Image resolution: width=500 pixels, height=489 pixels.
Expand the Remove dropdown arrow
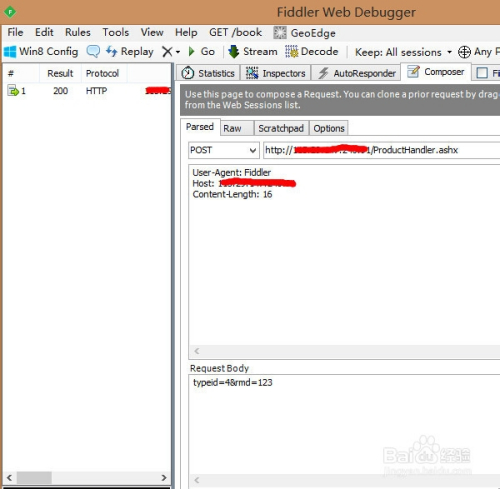pyautogui.click(x=178, y=52)
